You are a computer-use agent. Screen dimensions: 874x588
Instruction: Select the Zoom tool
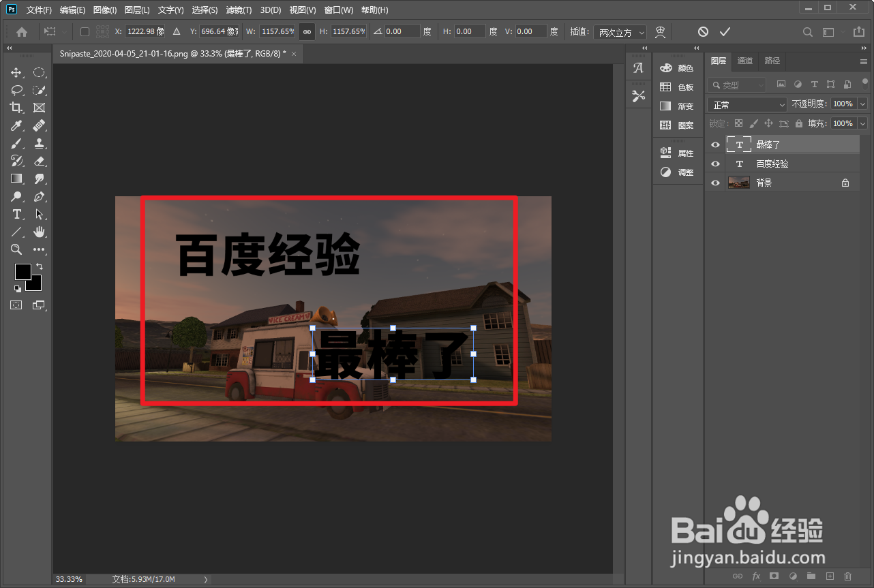tap(16, 249)
